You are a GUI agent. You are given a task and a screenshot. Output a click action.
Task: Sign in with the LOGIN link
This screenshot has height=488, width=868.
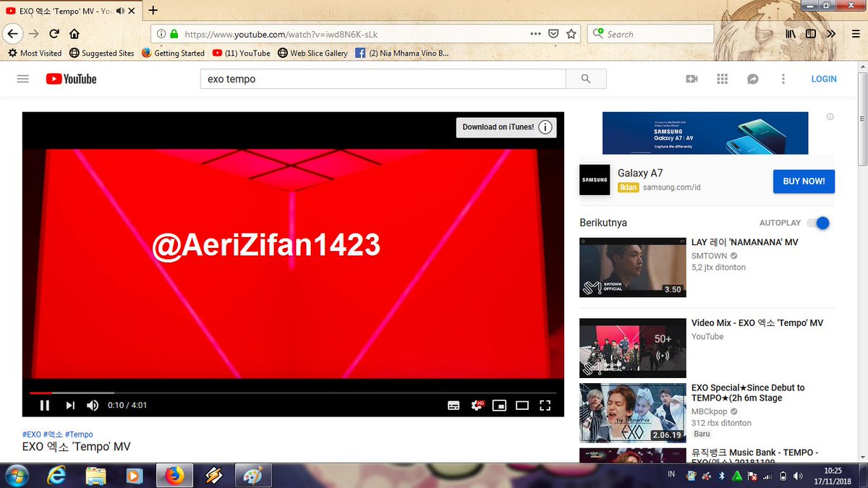click(823, 79)
